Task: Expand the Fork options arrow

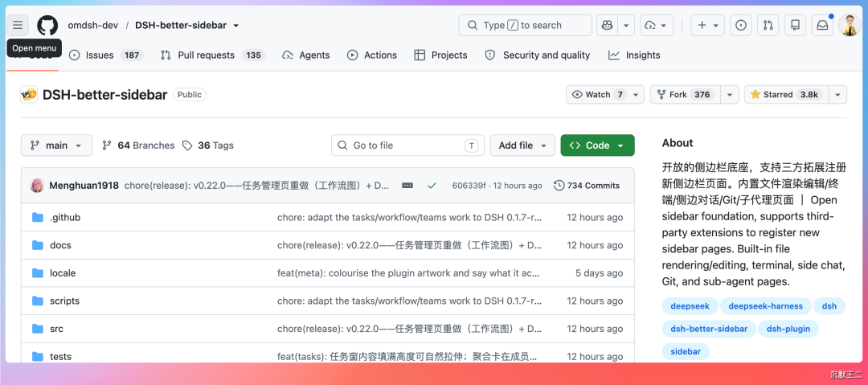Action: [731, 95]
